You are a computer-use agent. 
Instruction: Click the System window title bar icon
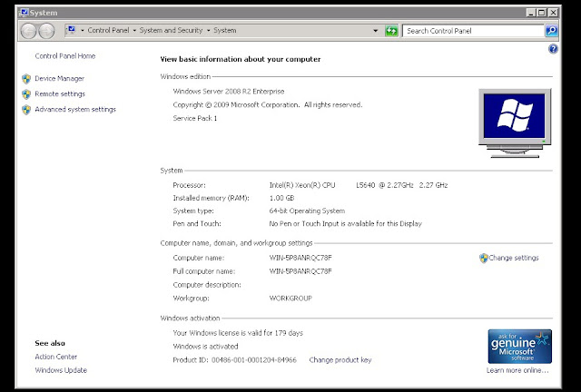[x=25, y=12]
